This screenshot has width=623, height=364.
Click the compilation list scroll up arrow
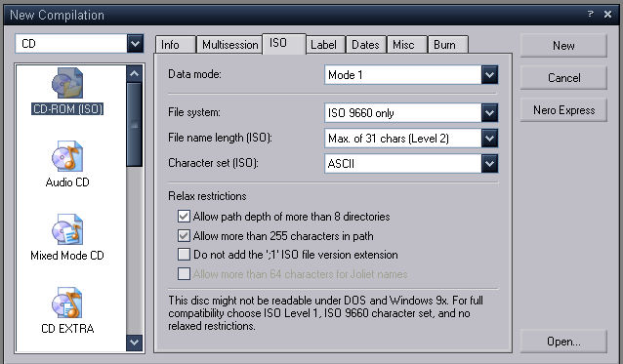point(135,73)
